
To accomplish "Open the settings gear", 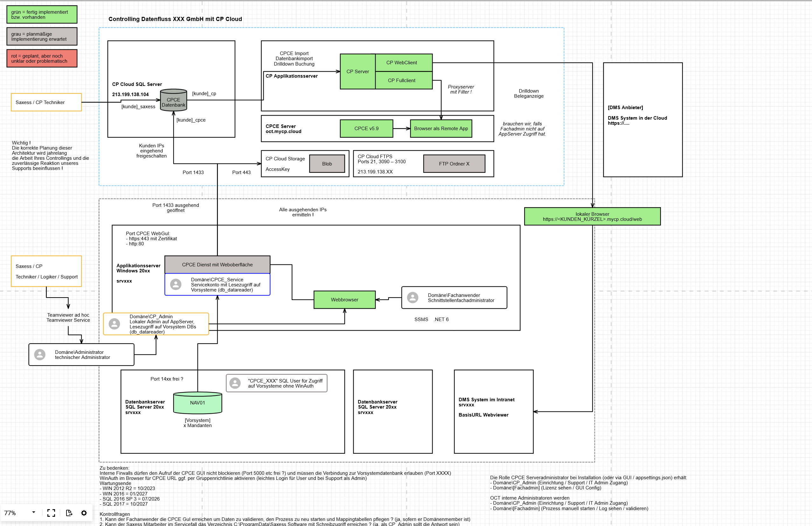I will pyautogui.click(x=84, y=513).
